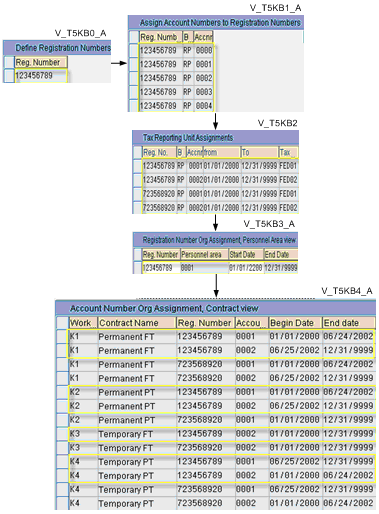Select the row selector for the FED01 123456789 tax unit row
379x514 pixels.
tap(137, 166)
